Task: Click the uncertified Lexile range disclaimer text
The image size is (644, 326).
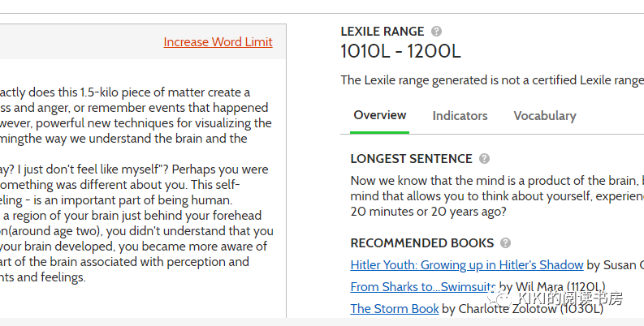Action: coord(492,80)
